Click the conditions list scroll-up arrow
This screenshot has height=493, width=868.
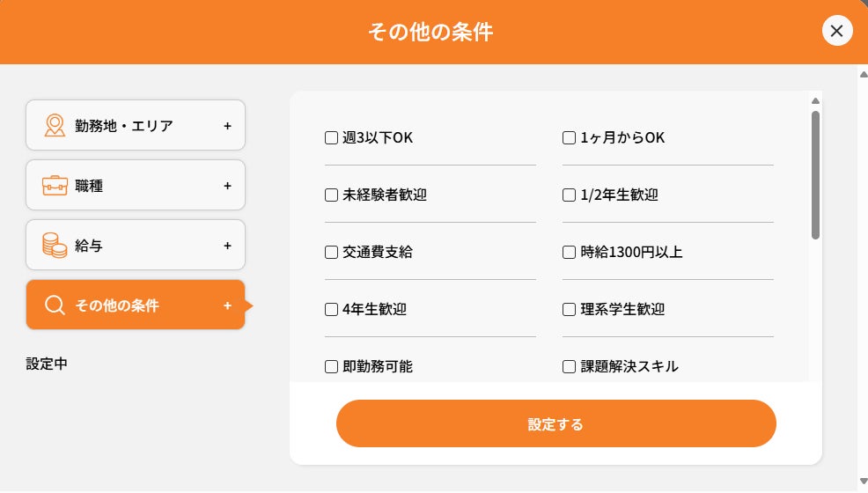(x=815, y=101)
